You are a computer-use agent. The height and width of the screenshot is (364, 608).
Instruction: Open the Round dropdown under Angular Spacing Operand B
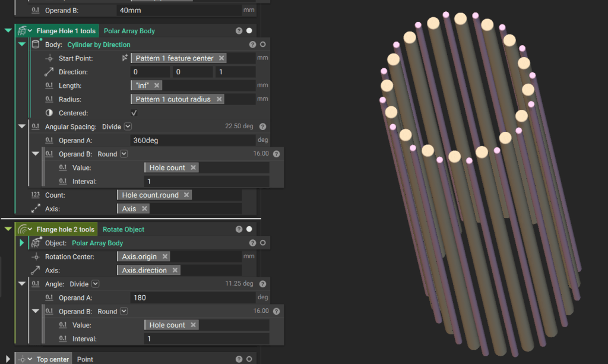(x=123, y=154)
